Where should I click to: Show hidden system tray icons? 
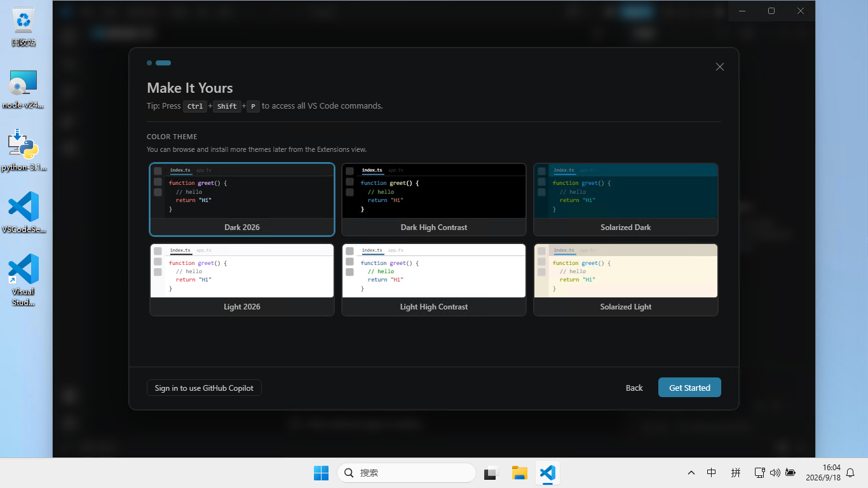coord(691,473)
